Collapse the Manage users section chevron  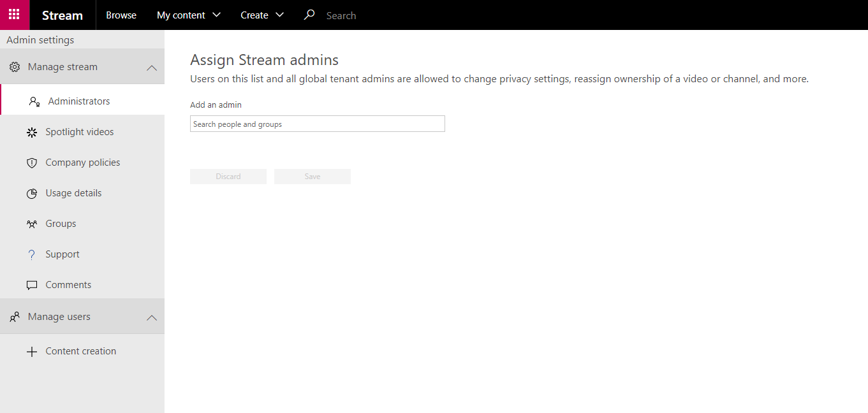(x=152, y=317)
